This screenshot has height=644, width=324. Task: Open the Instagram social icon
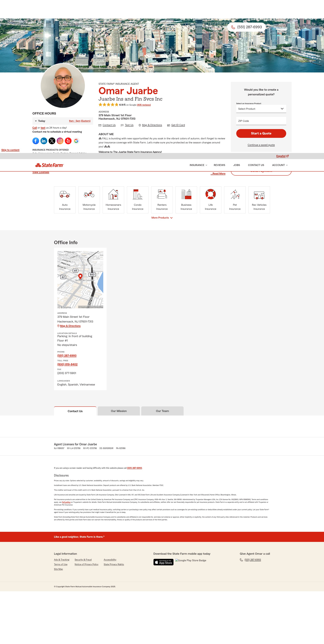(x=60, y=141)
